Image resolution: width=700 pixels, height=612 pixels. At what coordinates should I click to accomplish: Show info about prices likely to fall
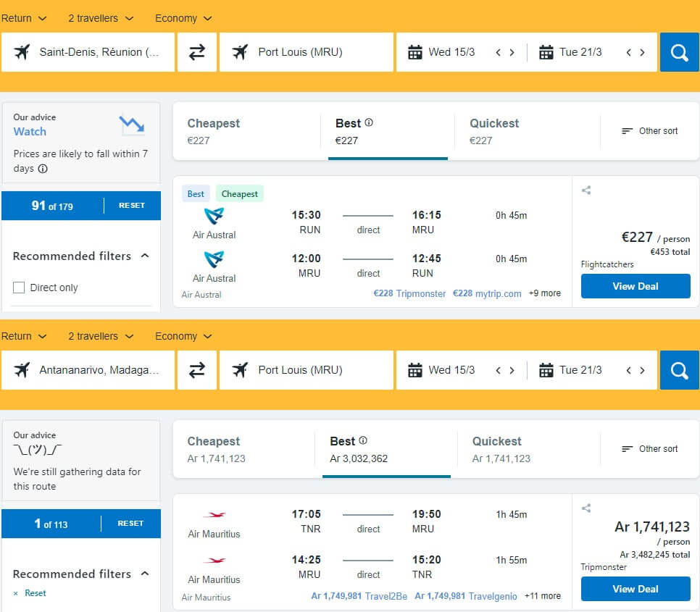[x=43, y=169]
